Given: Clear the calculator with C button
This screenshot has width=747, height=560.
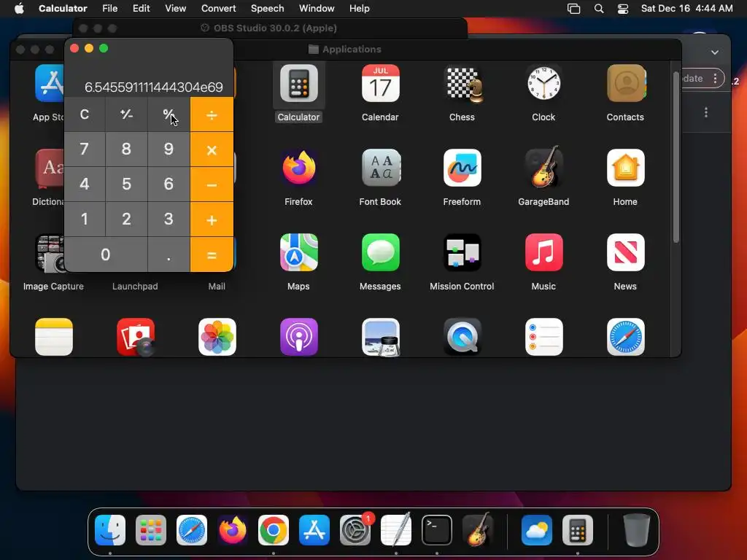Looking at the screenshot, I should (x=85, y=114).
